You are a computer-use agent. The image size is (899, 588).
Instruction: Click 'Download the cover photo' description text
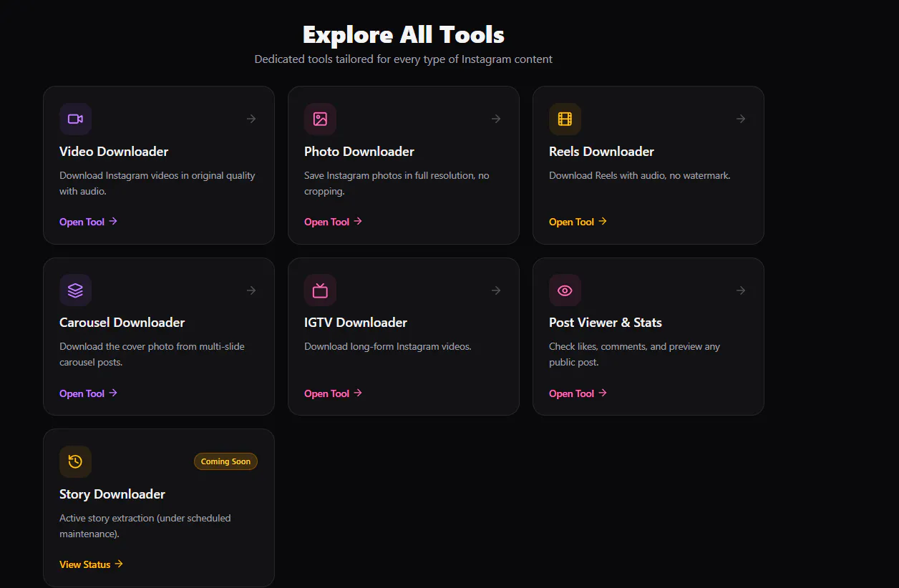point(152,355)
